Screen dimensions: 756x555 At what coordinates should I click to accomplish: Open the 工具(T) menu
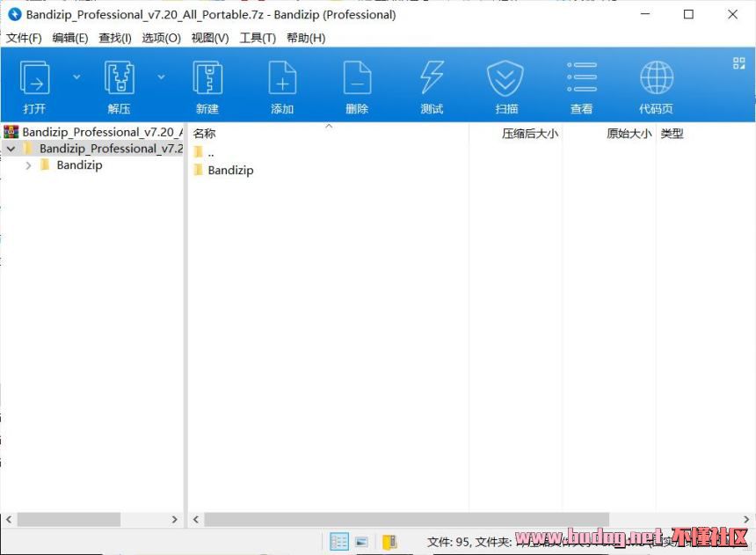[258, 38]
